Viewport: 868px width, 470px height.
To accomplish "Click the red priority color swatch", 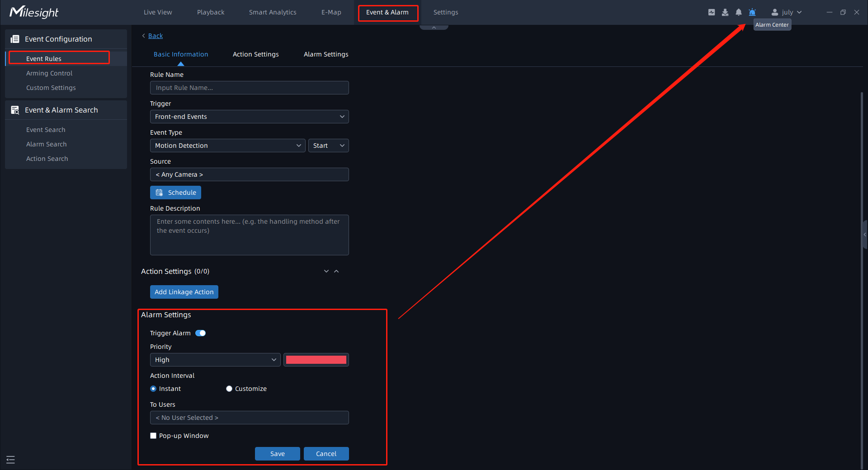I will click(x=316, y=360).
